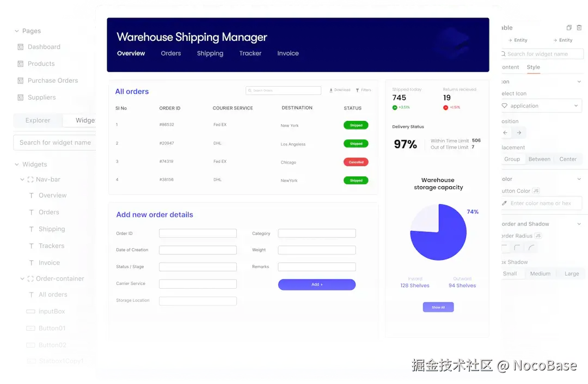Set icon position to left arrow
Image resolution: width=588 pixels, height=384 pixels.
(505, 133)
